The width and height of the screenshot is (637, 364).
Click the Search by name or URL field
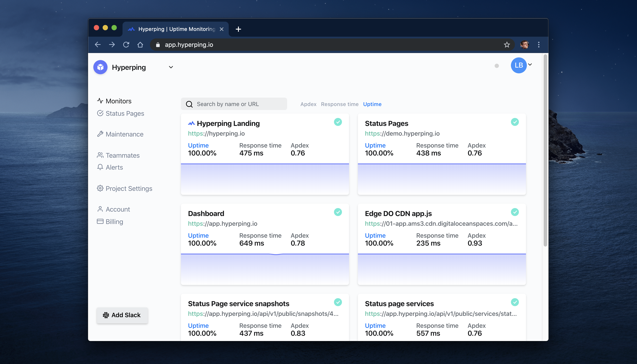(x=238, y=104)
